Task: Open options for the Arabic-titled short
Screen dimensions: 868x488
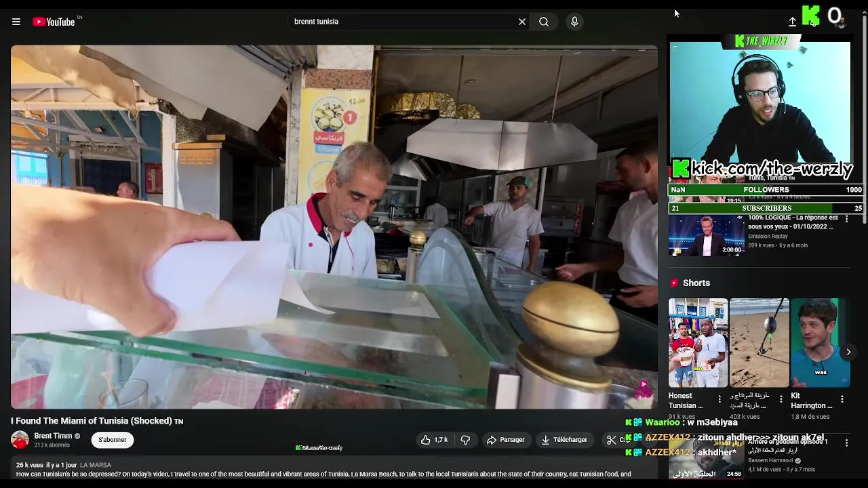Action: click(x=781, y=399)
